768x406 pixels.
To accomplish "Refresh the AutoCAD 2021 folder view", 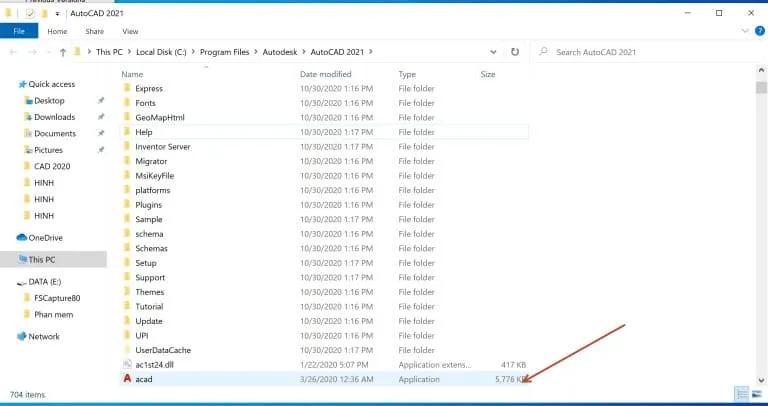I will click(515, 51).
